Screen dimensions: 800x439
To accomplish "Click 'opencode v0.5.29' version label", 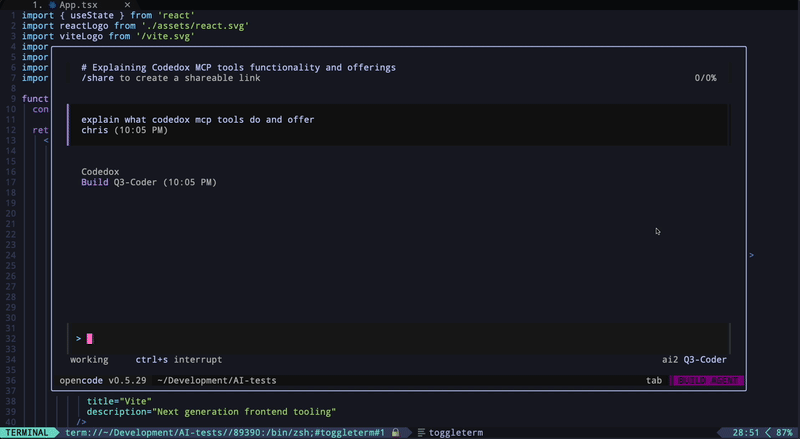I will [103, 380].
